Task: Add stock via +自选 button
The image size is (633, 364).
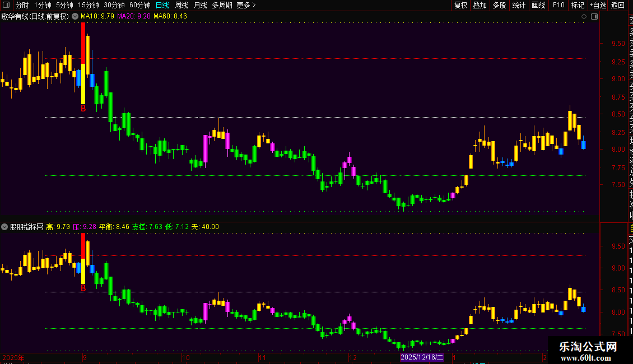Action: pos(598,5)
